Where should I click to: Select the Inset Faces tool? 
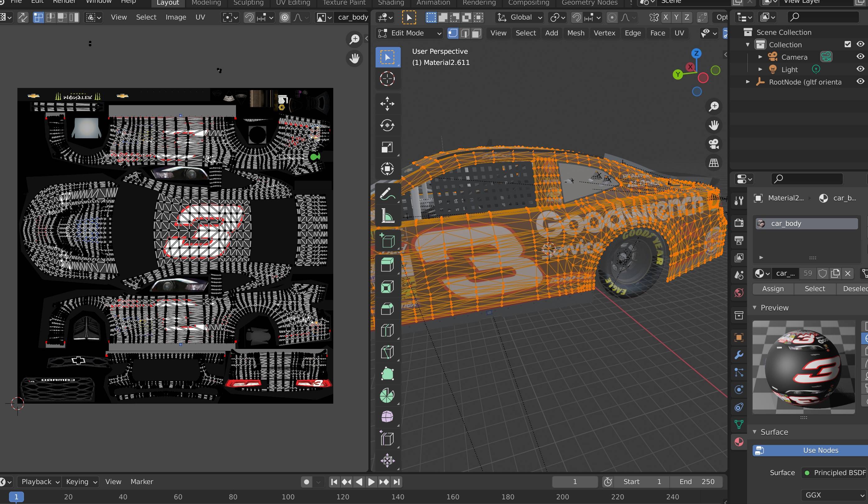(x=387, y=287)
